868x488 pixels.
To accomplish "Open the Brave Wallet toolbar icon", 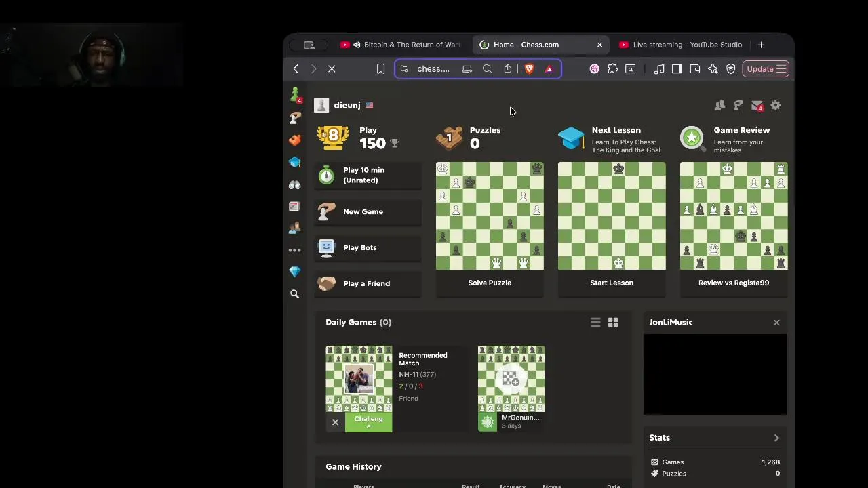I will coord(694,68).
